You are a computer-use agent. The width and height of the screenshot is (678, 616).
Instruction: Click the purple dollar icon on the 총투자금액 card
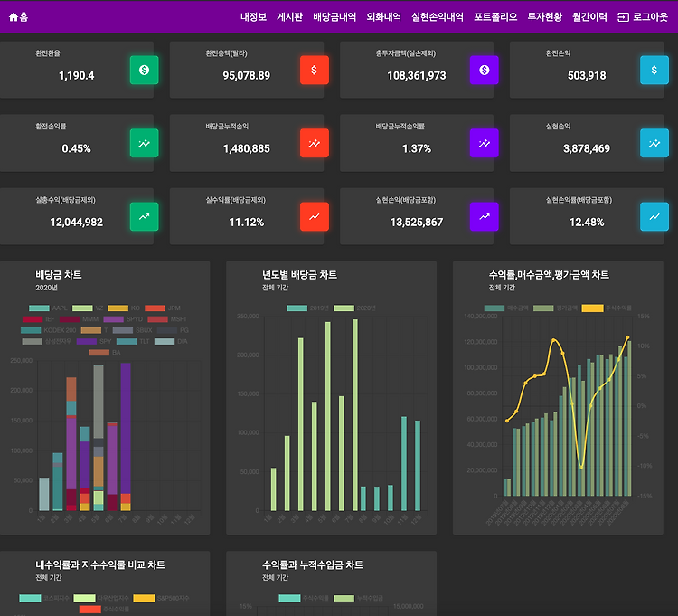pos(485,70)
